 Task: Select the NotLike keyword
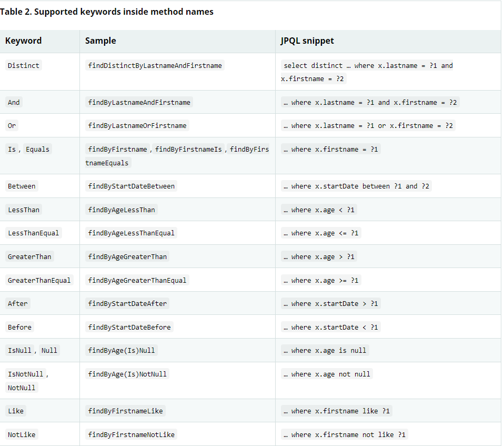(x=22, y=435)
